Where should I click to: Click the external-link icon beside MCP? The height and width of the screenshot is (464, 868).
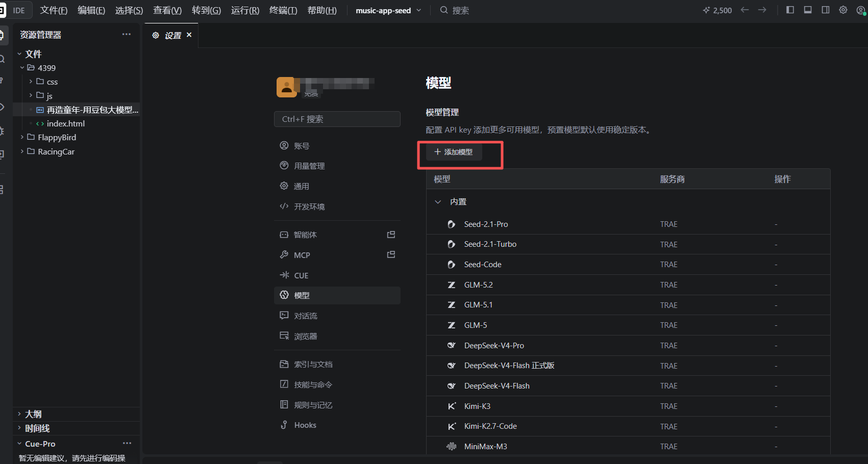(391, 254)
